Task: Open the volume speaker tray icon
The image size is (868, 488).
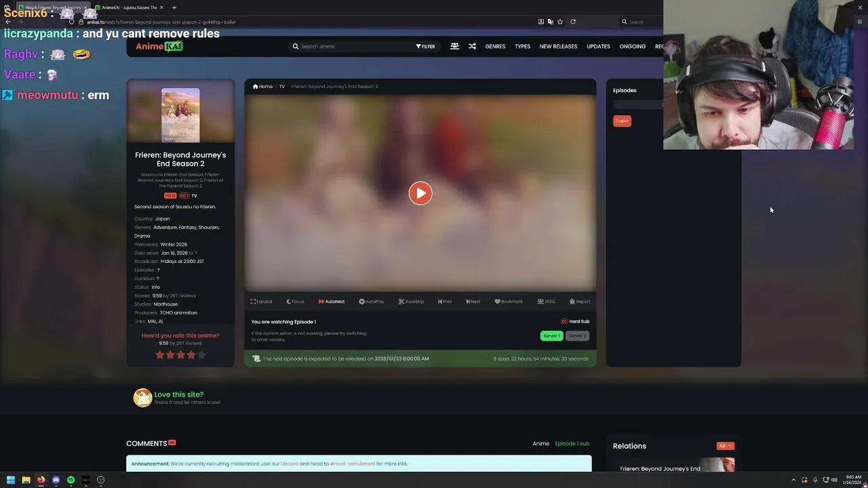Action: click(834, 480)
